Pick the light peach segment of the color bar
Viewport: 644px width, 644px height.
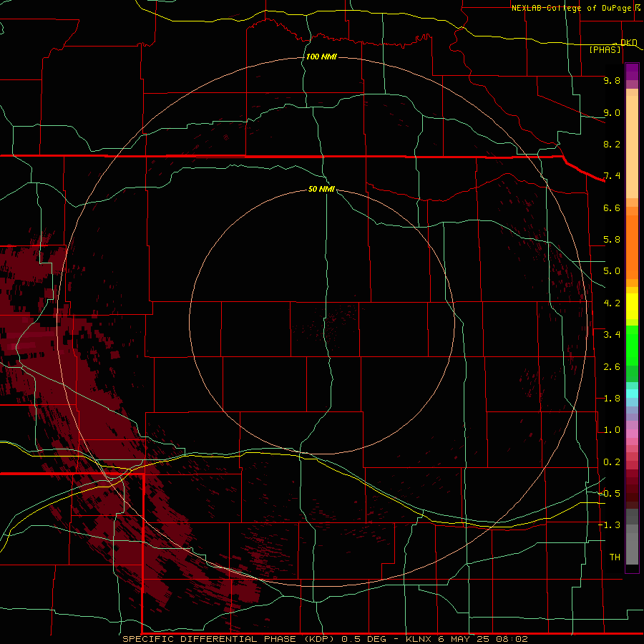(x=632, y=147)
